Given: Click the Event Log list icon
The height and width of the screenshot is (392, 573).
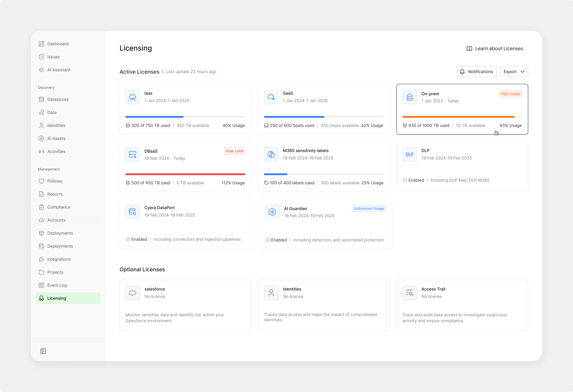Looking at the screenshot, I should point(41,285).
